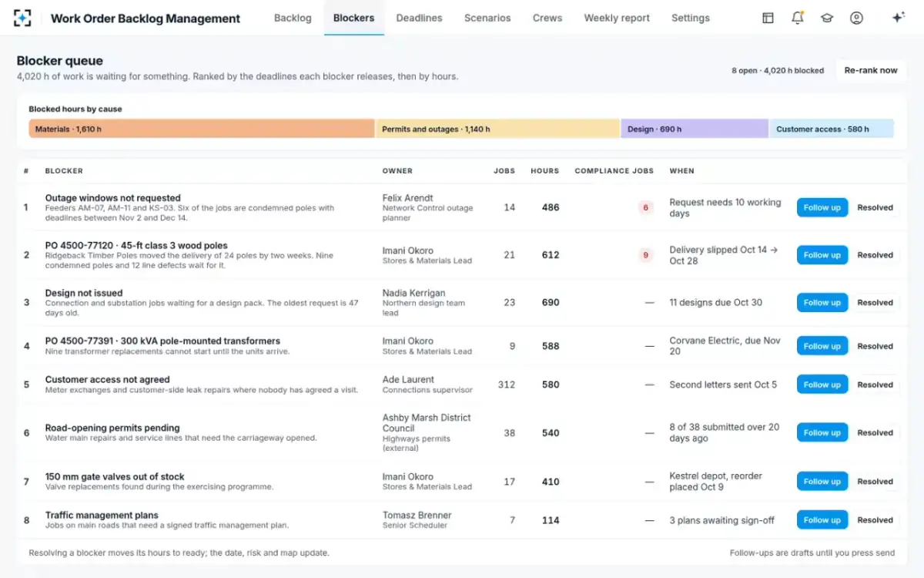The height and width of the screenshot is (578, 924).
Task: Select the Materials 1,610 h bar segment
Action: (x=202, y=129)
